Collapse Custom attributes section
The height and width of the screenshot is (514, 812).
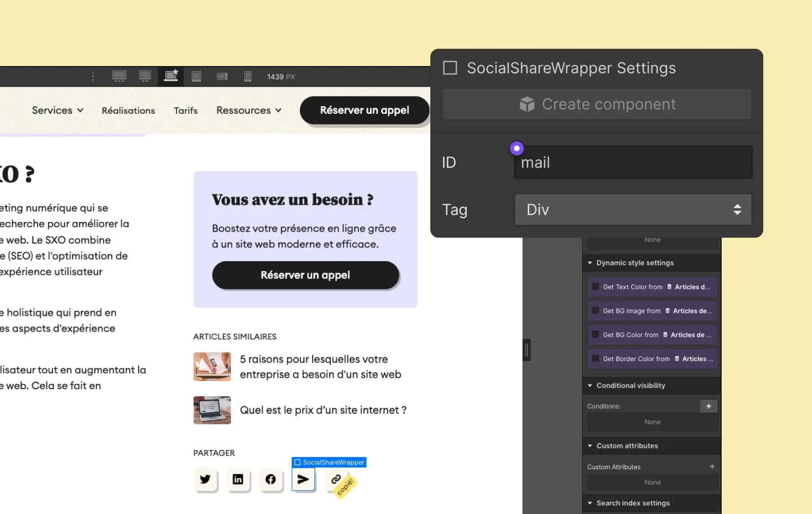590,445
